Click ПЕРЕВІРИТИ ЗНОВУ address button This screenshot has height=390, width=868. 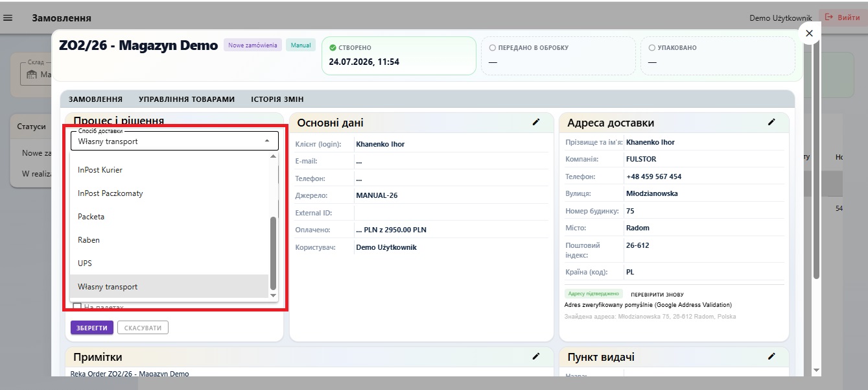[657, 295]
